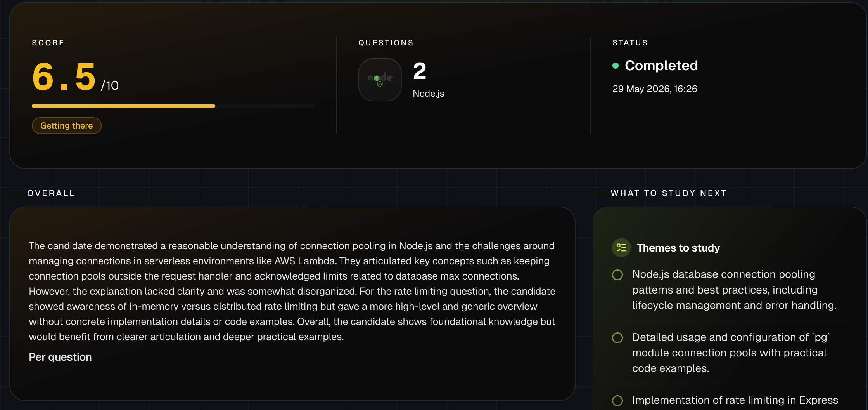Click the Getting there badge

[67, 126]
